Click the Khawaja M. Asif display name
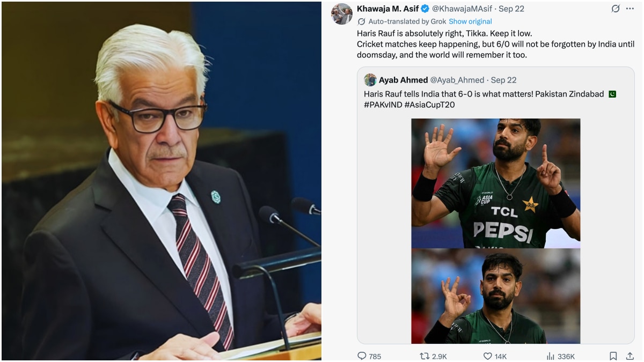The height and width of the screenshot is (362, 644). tap(387, 9)
